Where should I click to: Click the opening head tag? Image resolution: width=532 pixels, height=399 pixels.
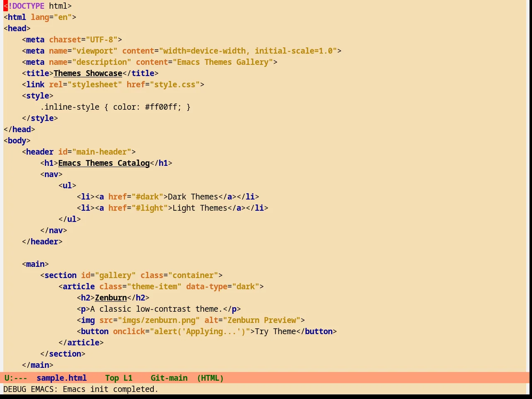17,28
